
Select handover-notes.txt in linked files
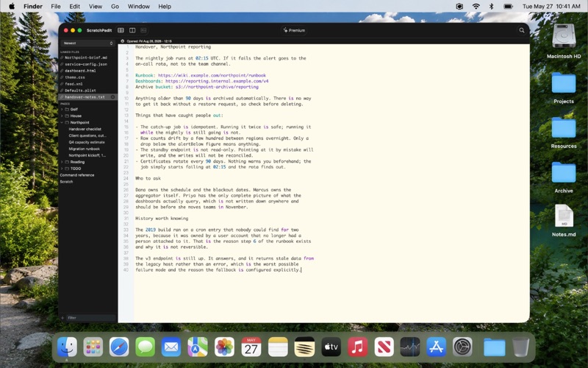pos(87,97)
